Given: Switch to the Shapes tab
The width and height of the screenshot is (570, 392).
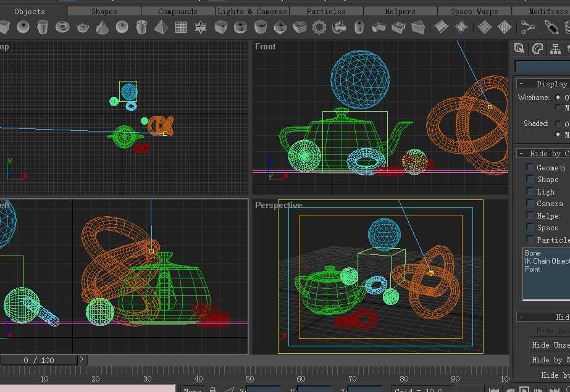Looking at the screenshot, I should 104,11.
